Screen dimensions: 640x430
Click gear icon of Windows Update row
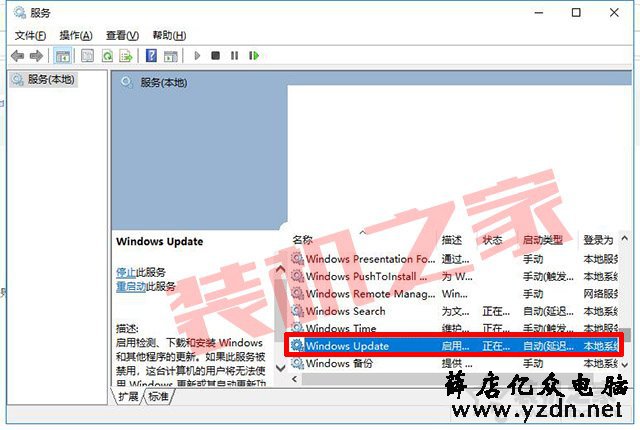[297, 346]
